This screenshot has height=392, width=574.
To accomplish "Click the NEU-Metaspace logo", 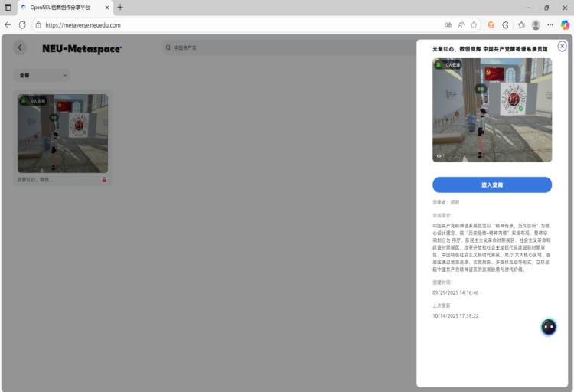I will [x=81, y=48].
